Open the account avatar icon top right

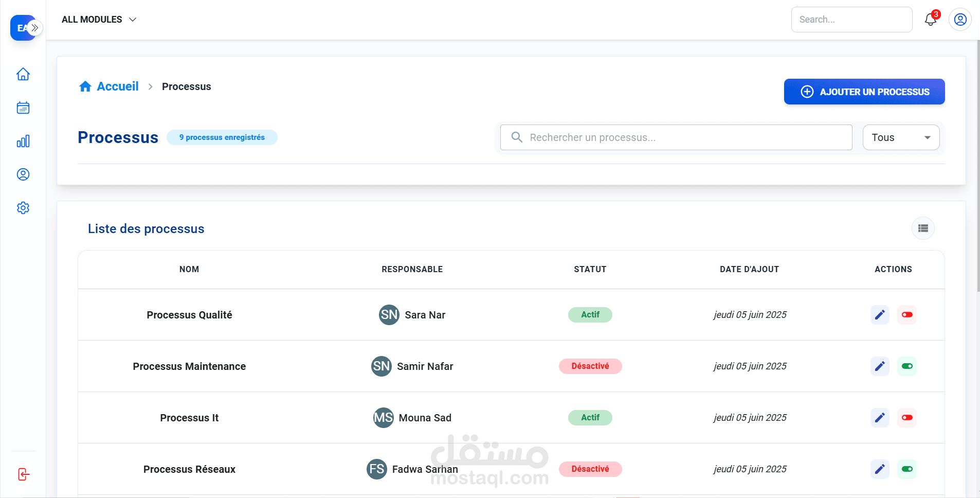coord(960,20)
